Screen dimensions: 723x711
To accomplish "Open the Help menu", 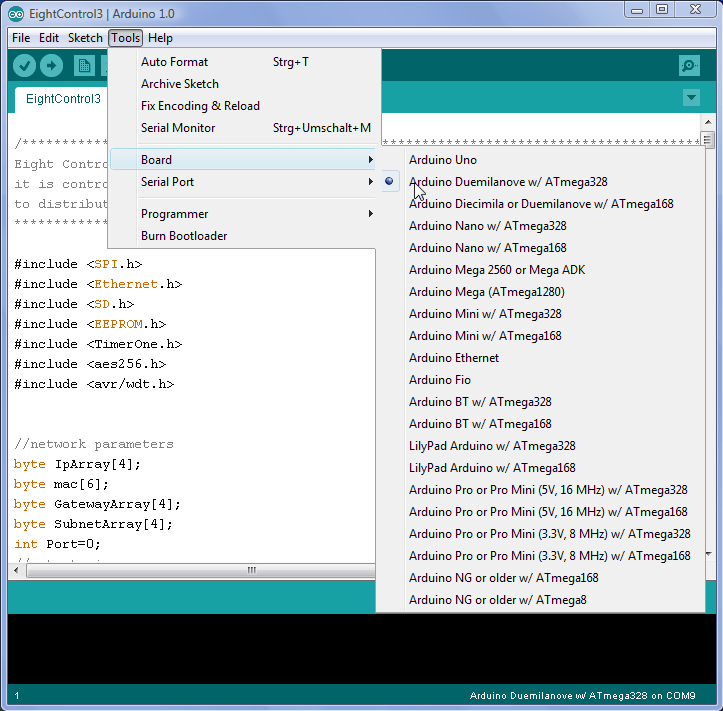I will [x=160, y=38].
